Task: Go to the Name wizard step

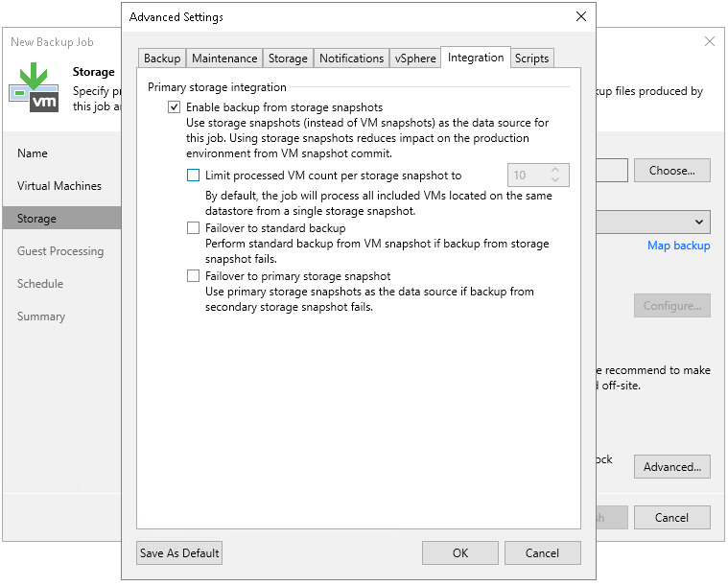Action: [33, 153]
